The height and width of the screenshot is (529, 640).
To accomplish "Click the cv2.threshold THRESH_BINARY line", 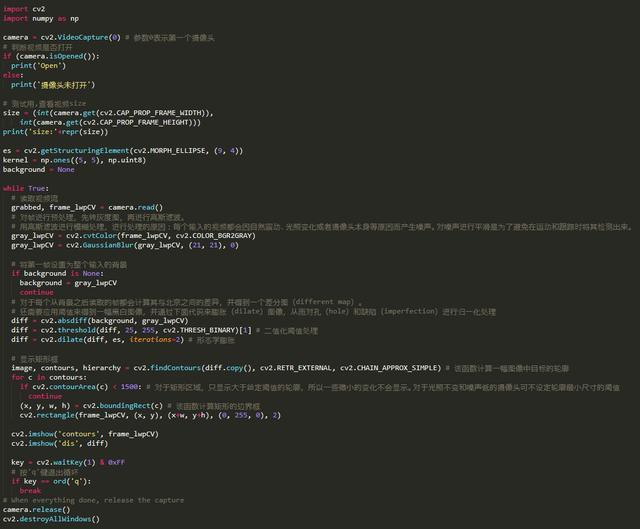I will pos(131,330).
